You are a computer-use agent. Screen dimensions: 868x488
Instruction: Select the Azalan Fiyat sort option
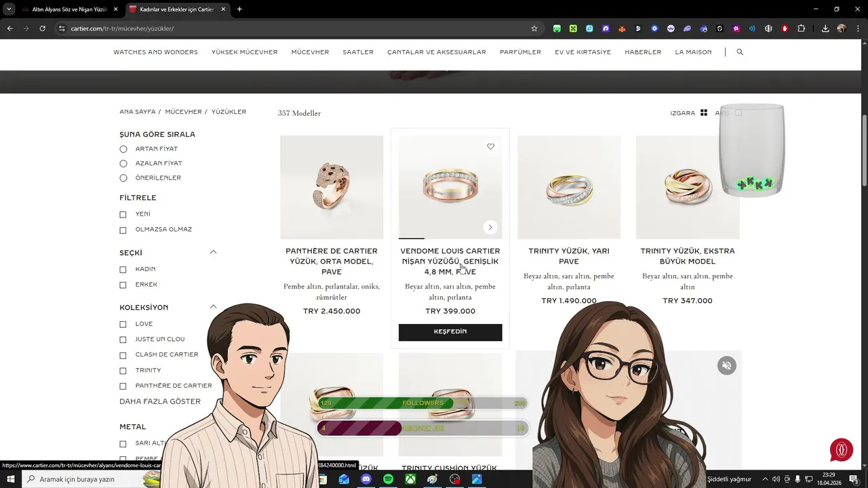click(123, 163)
